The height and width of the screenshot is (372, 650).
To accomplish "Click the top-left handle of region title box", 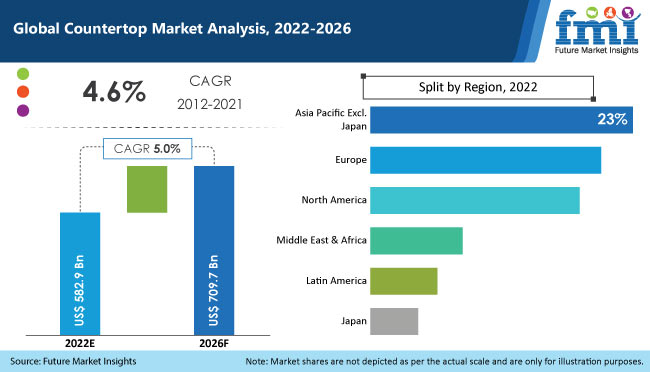I will [x=363, y=76].
